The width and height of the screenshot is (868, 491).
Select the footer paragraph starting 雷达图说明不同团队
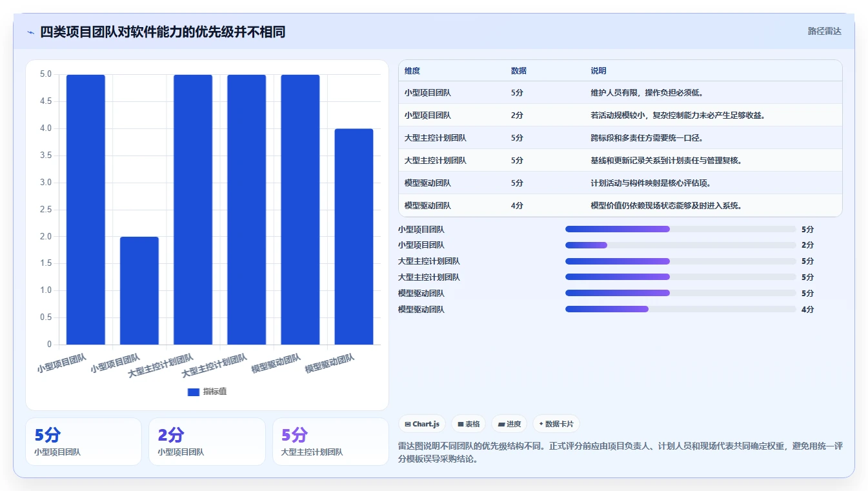click(x=620, y=452)
